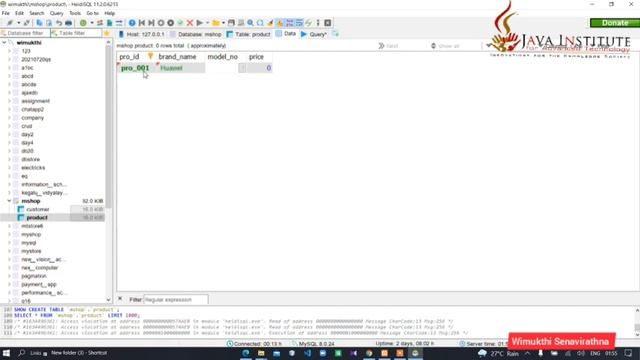The width and height of the screenshot is (640, 360).
Task: Switch to the Host: 127.0.0.1 tab
Action: click(x=141, y=34)
